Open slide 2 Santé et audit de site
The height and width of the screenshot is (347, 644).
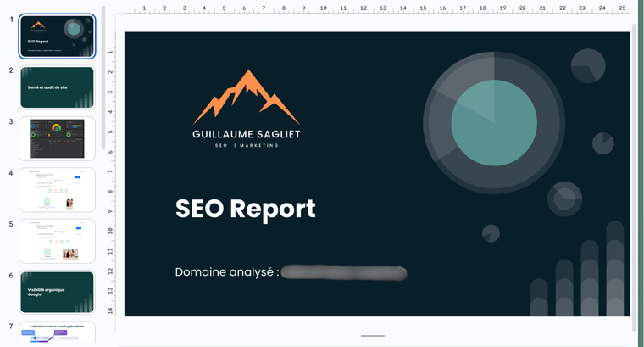57,87
